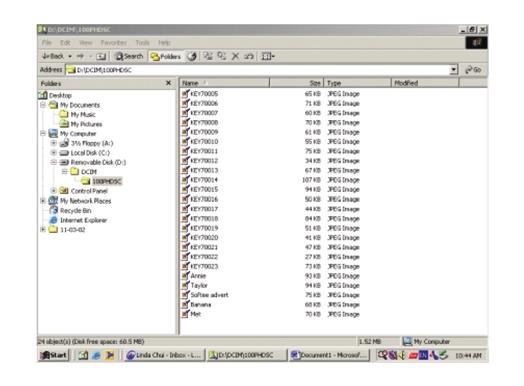Click the Move To toolbar icon
524x386 pixels.
(208, 56)
